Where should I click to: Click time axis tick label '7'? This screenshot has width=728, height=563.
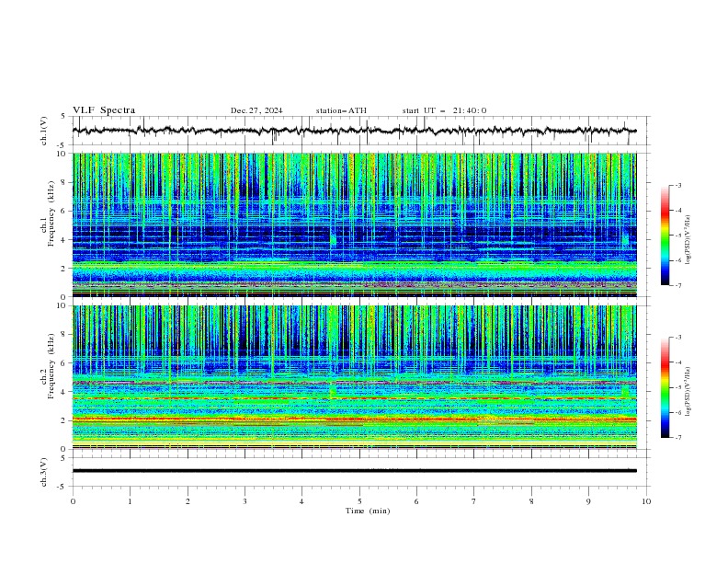[x=474, y=501]
